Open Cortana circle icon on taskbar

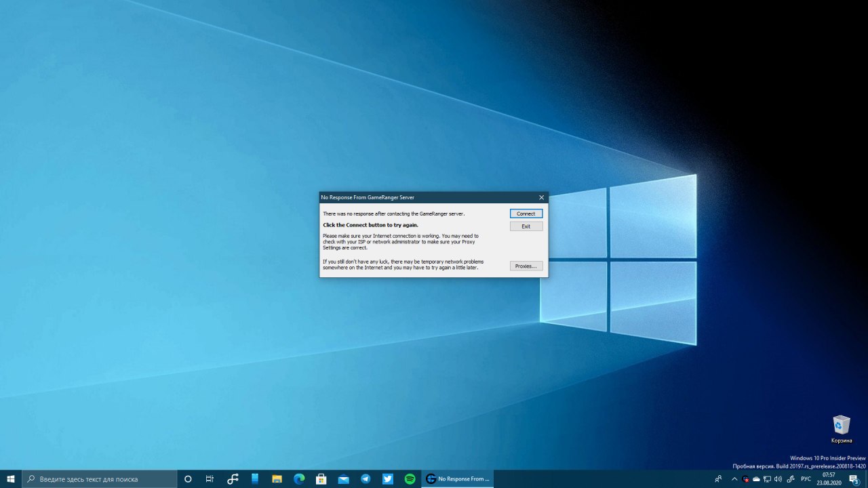pyautogui.click(x=188, y=479)
